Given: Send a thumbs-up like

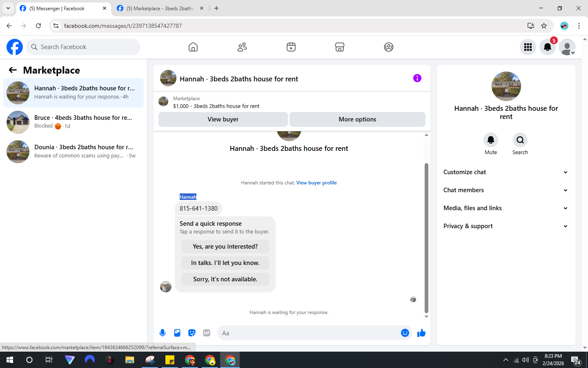Looking at the screenshot, I should [x=421, y=333].
